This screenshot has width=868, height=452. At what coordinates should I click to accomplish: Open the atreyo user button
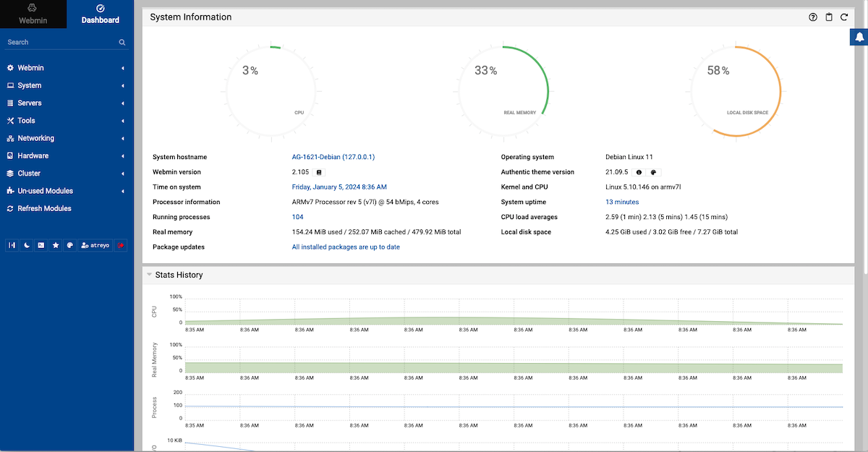(95, 245)
